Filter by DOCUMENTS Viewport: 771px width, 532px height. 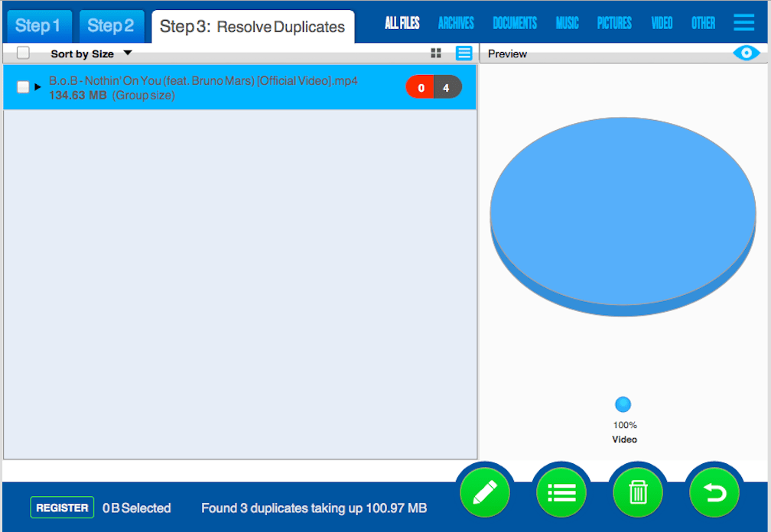pos(515,23)
